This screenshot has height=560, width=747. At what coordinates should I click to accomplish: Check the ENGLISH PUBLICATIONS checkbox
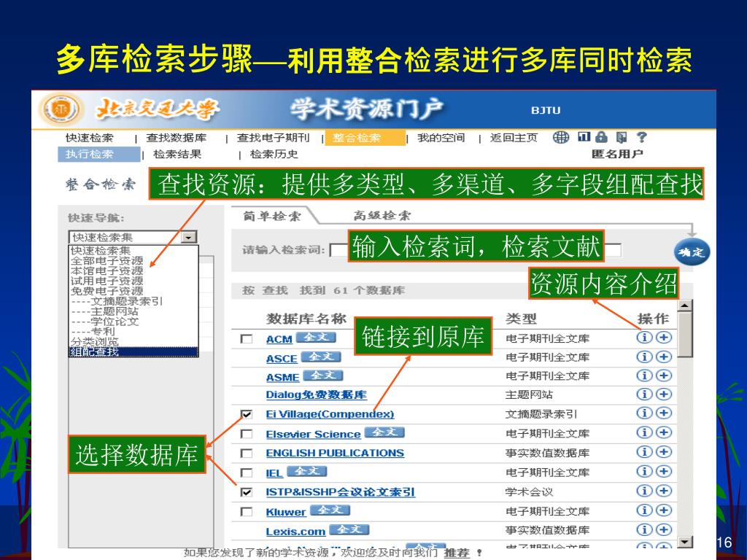247,453
